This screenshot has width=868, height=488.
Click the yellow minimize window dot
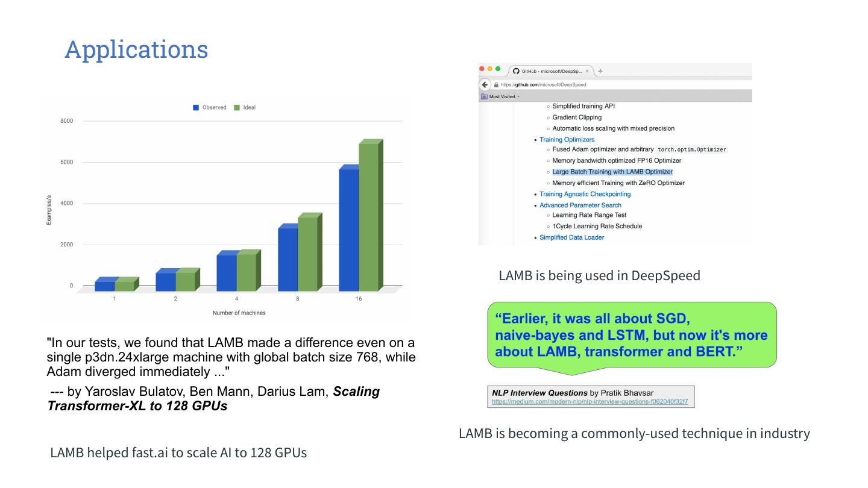point(490,69)
